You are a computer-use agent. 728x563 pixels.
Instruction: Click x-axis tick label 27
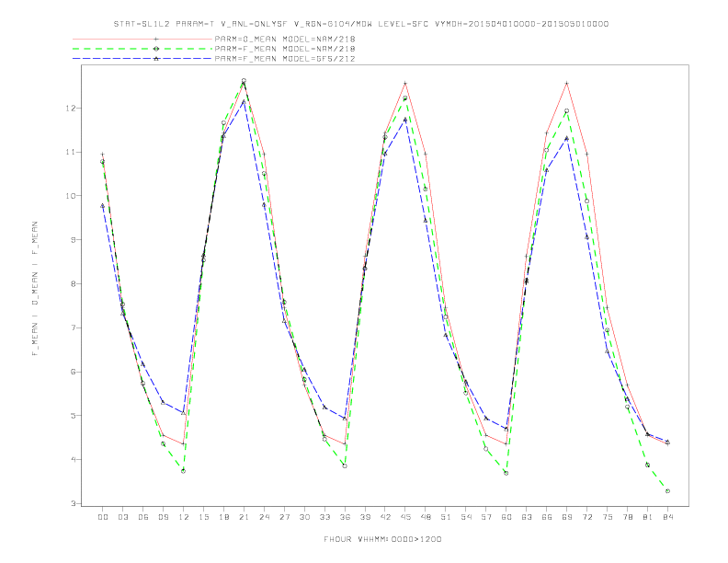click(284, 517)
